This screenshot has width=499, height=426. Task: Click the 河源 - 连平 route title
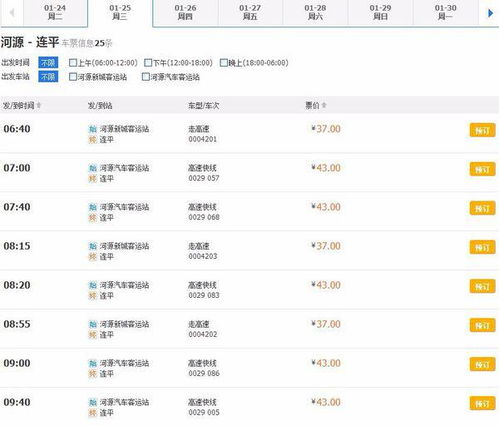(30, 42)
